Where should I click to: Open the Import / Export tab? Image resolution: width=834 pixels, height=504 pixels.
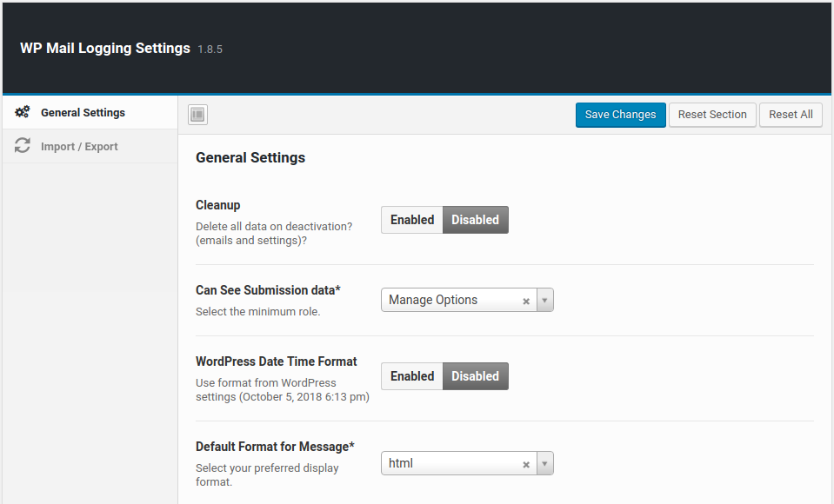coord(79,146)
